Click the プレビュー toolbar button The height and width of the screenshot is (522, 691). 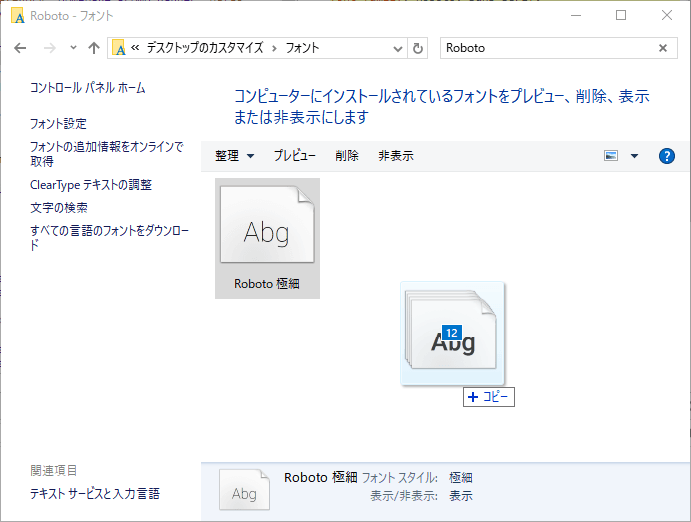pos(294,156)
